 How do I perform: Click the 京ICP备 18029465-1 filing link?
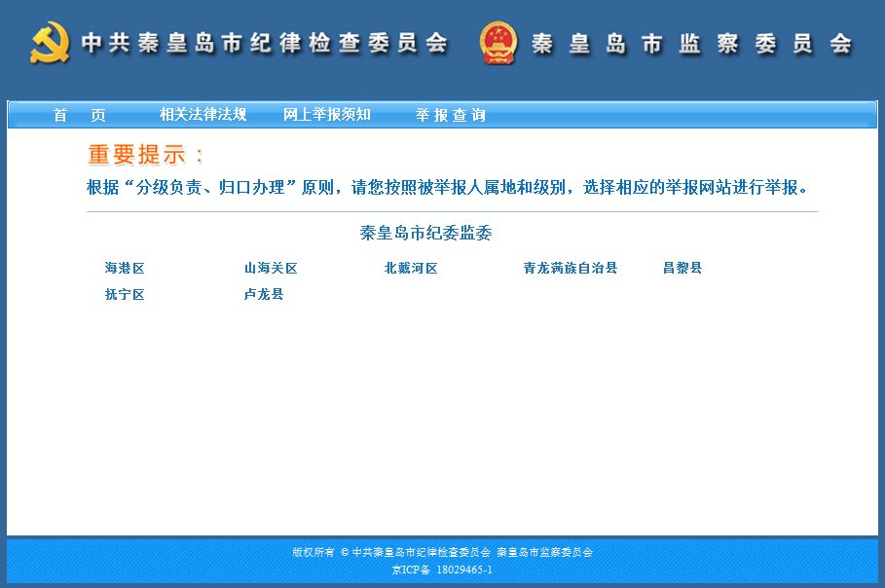tap(440, 569)
